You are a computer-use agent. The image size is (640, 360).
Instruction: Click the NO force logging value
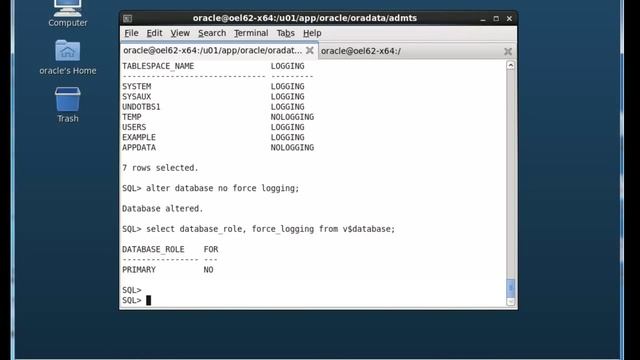(208, 270)
